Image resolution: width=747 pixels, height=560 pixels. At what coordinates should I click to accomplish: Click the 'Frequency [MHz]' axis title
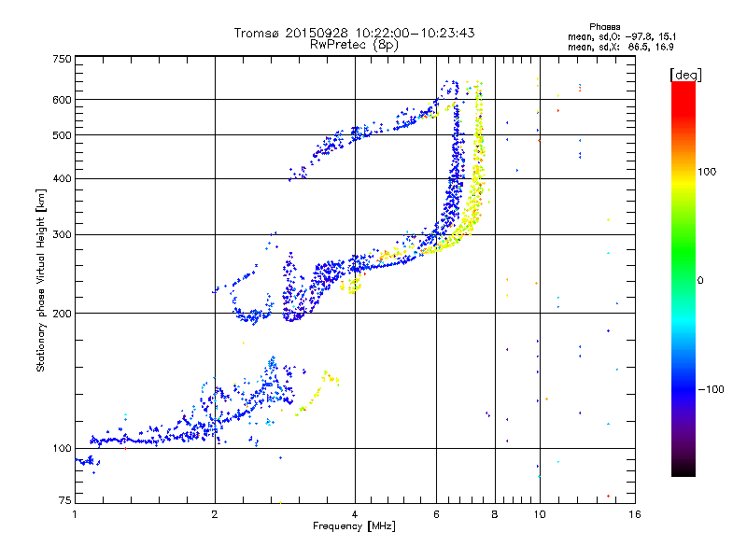pyautogui.click(x=354, y=526)
